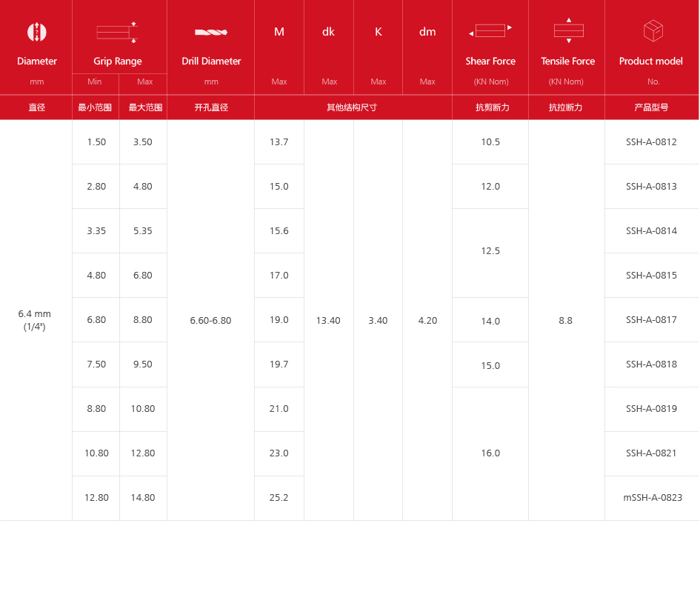
Task: Click the Tensile Force icon
Action: click(568, 30)
